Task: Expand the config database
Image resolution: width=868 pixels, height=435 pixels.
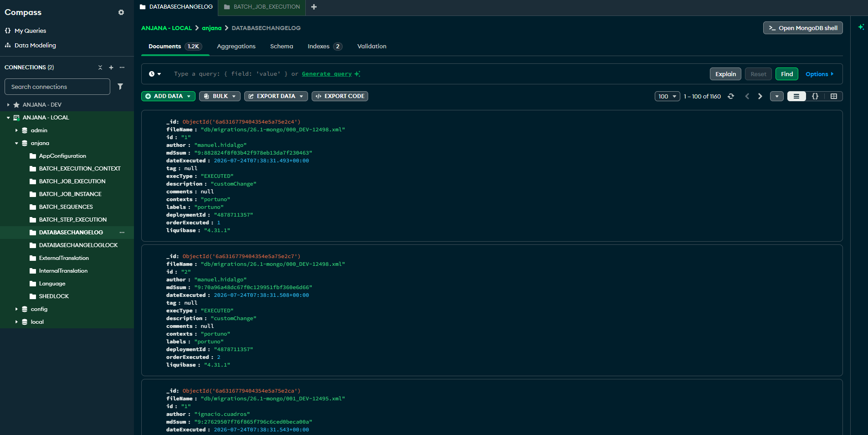Action: (x=16, y=309)
